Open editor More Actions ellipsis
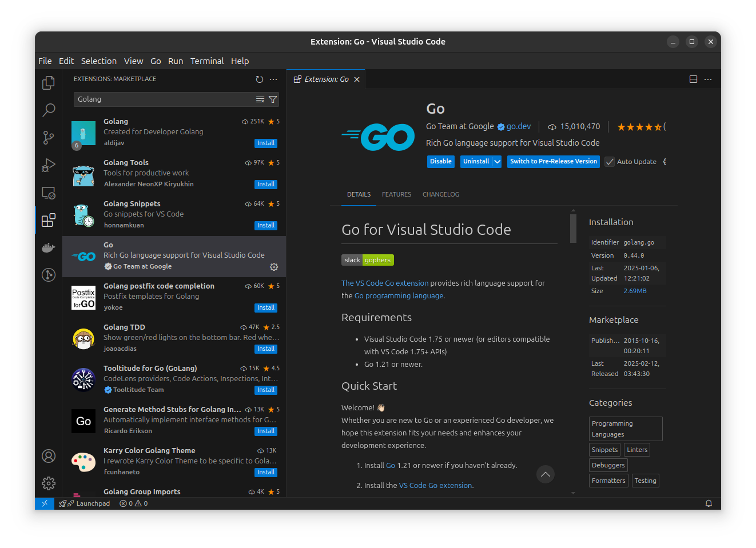The width and height of the screenshot is (756, 548). [x=708, y=79]
